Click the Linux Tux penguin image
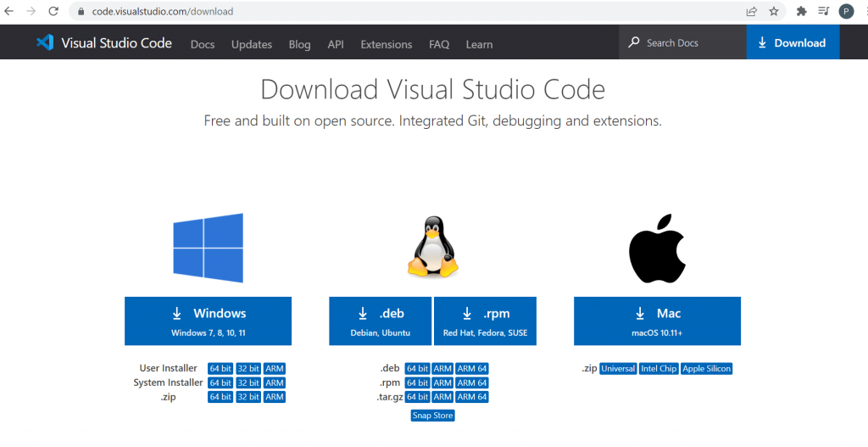 [433, 247]
